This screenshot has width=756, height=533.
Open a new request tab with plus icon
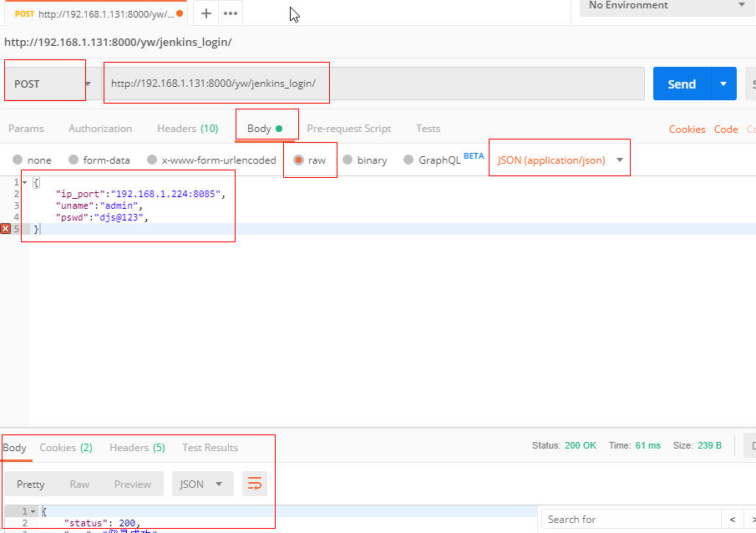(205, 13)
